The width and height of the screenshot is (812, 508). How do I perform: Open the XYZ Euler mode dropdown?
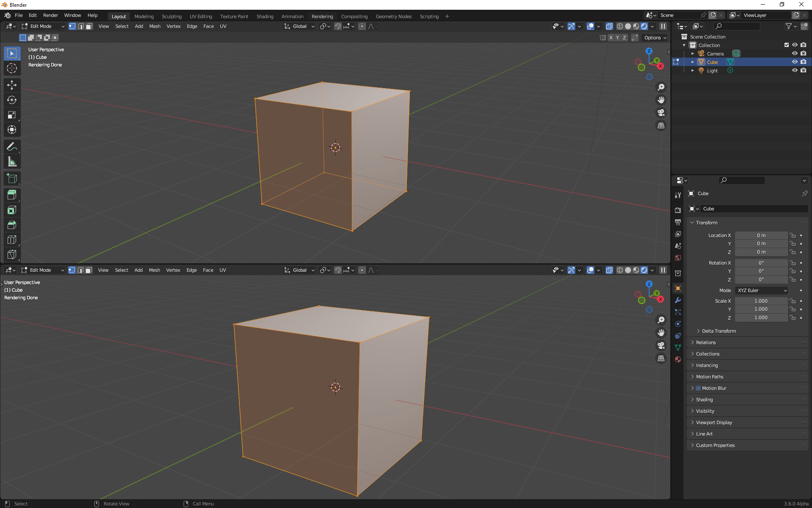point(761,290)
